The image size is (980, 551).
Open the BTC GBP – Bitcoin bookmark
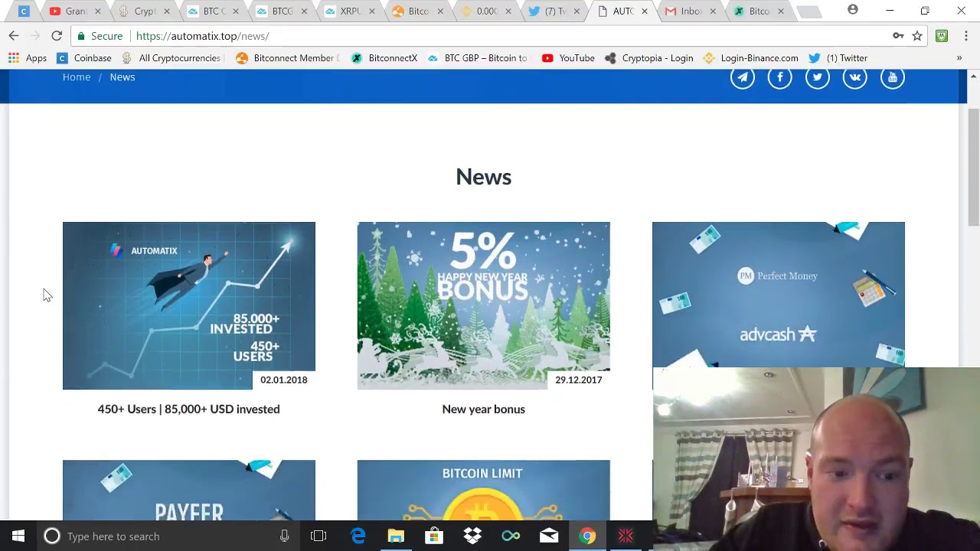[478, 58]
